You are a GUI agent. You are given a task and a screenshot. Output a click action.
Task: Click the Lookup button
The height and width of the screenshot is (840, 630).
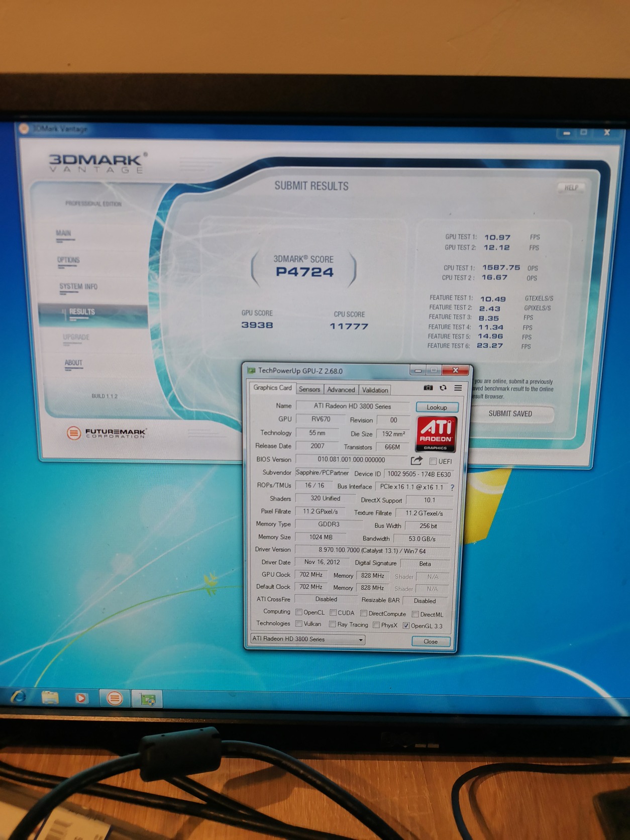(437, 407)
